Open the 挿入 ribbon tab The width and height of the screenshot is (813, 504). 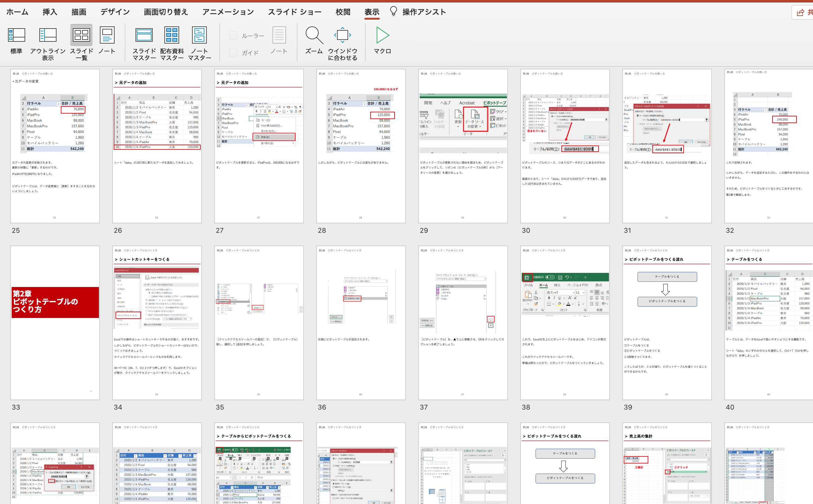(x=50, y=12)
